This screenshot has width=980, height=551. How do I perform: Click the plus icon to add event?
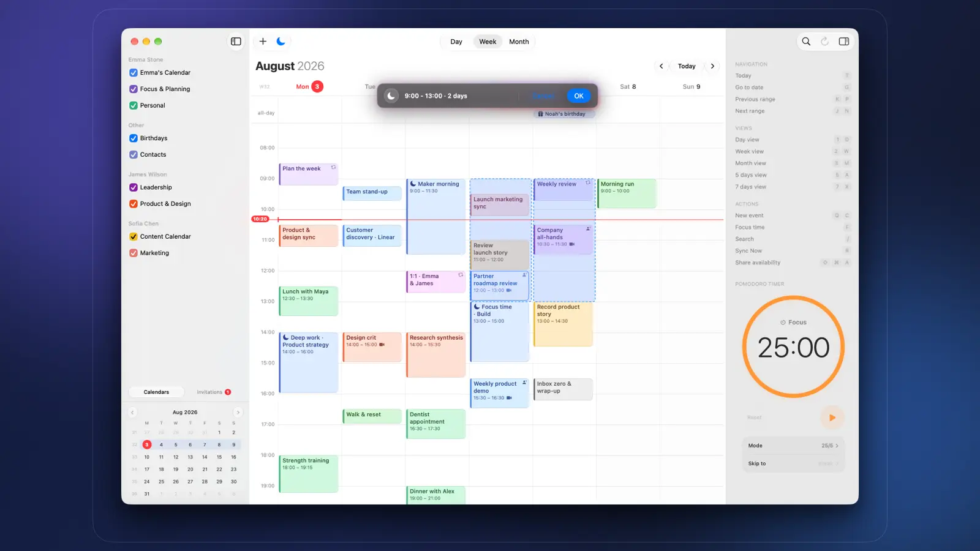tap(263, 42)
